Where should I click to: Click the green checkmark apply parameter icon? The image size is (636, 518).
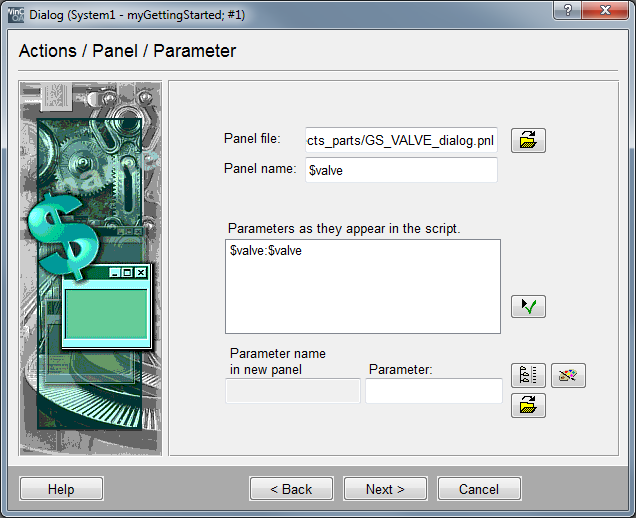[x=528, y=307]
